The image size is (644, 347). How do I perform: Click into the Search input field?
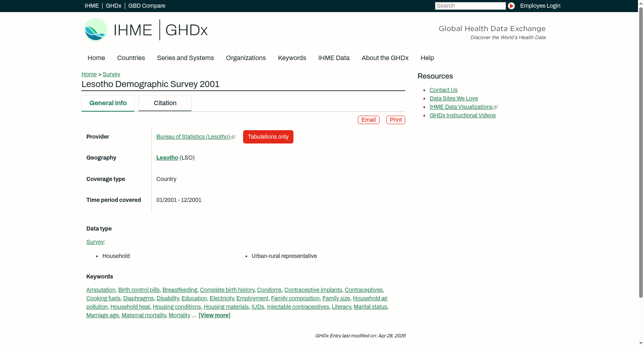click(x=470, y=6)
